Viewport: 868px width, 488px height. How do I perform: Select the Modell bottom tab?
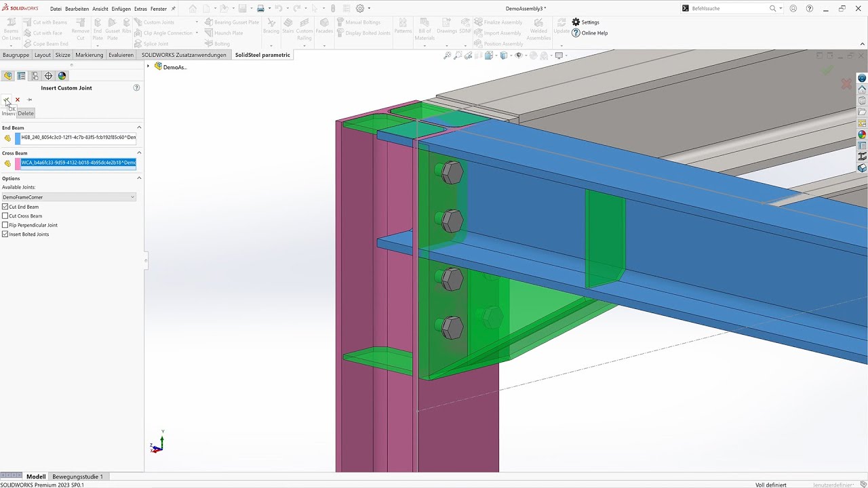coord(36,476)
